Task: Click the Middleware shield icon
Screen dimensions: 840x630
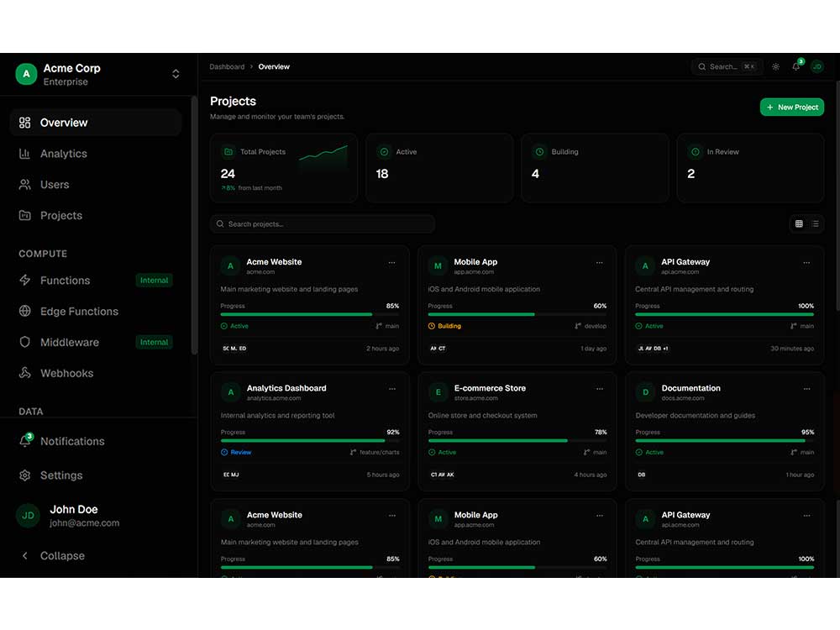Action: point(24,342)
